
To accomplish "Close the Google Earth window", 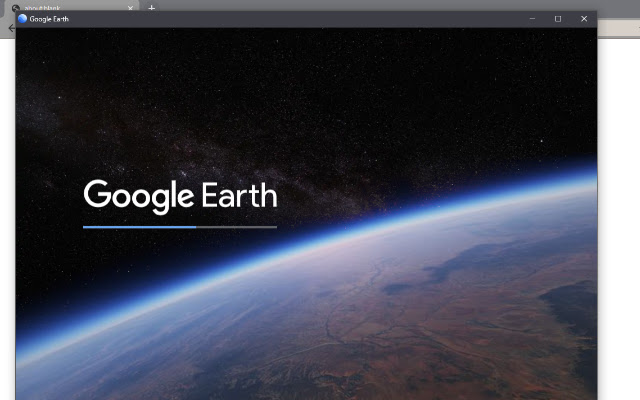I will click(x=584, y=19).
